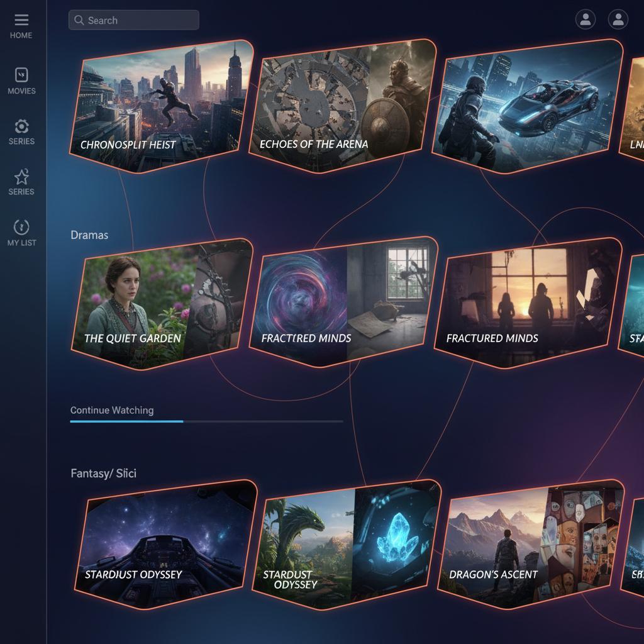Click the Continue Watching label
Screen dimensions: 644x644
(112, 410)
